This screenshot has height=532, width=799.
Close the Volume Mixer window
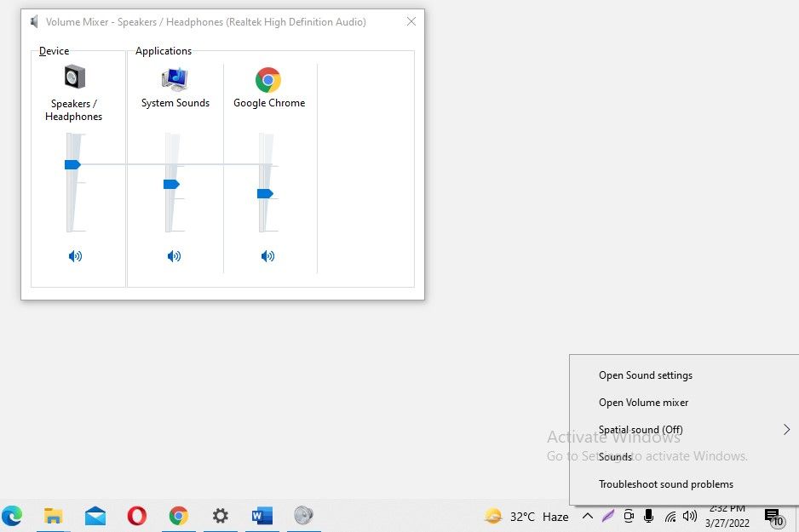pos(411,21)
